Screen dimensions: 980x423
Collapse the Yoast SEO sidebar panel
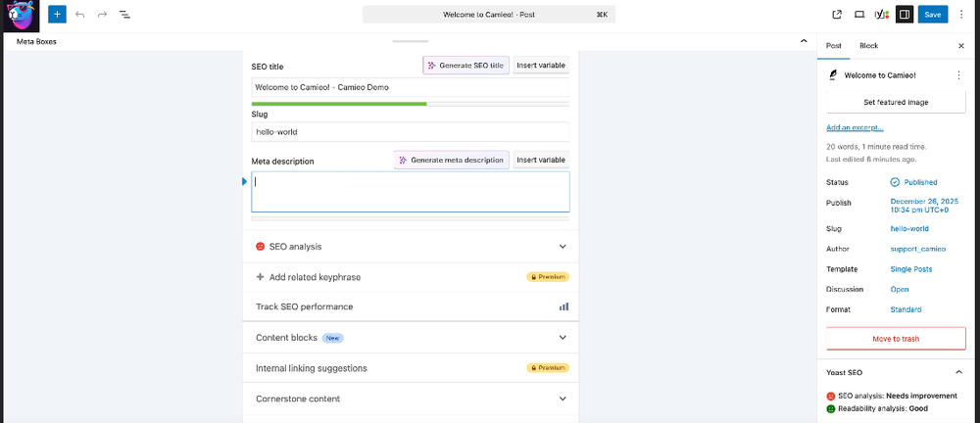click(x=958, y=372)
